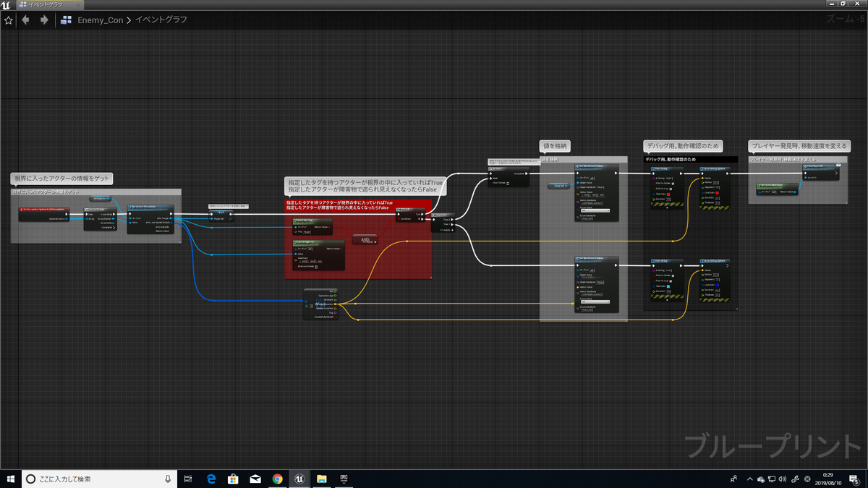This screenshot has width=868, height=488.
Task: Select the 視界に入ったアクターの情報をゲット comment bubble
Action: click(63, 179)
